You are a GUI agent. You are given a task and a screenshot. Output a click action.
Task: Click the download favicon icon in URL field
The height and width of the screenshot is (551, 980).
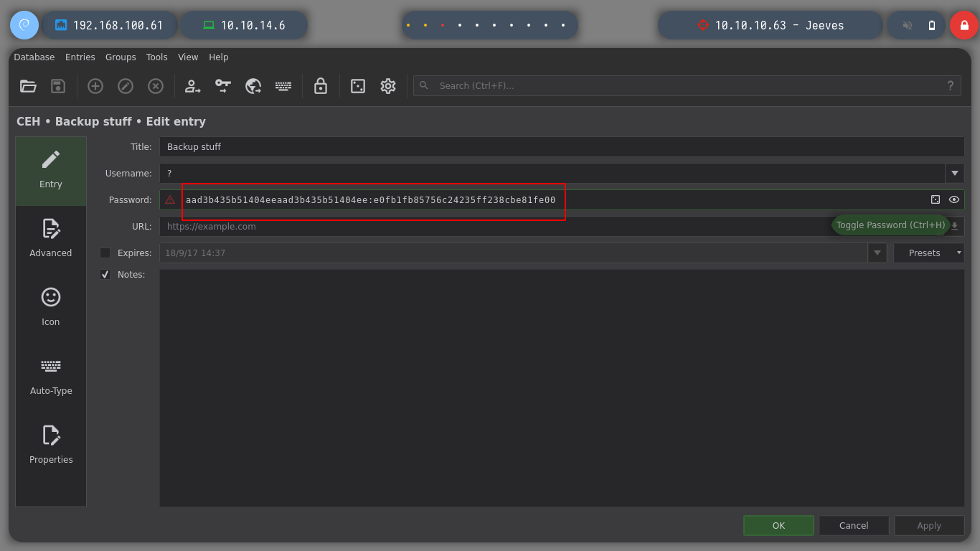[955, 226]
